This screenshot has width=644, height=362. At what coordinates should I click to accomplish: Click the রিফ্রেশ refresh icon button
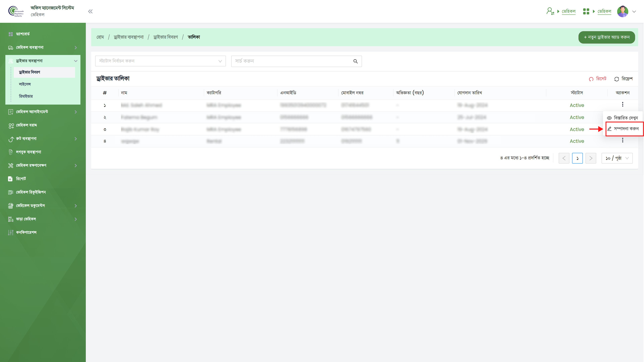tap(617, 79)
